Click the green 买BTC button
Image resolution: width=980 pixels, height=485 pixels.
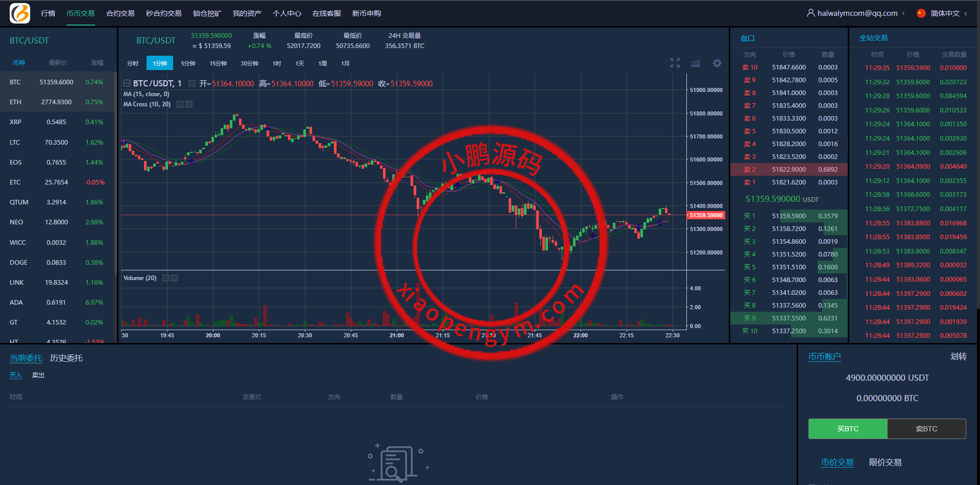pyautogui.click(x=848, y=429)
